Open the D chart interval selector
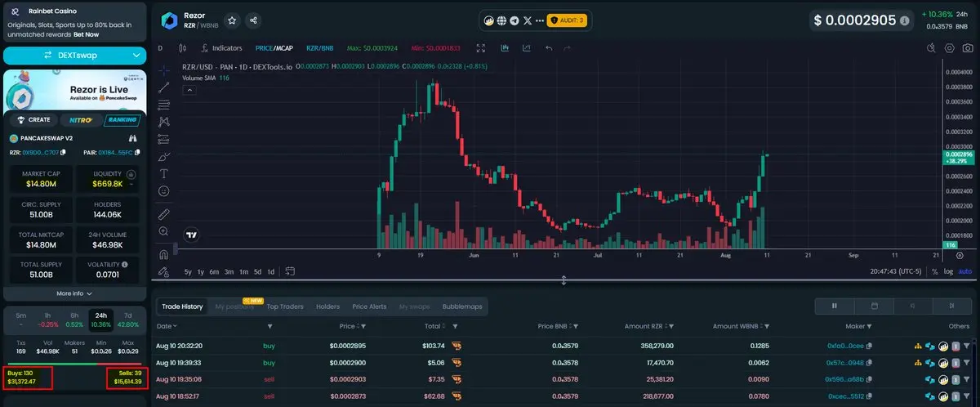The image size is (980, 407). pos(160,48)
